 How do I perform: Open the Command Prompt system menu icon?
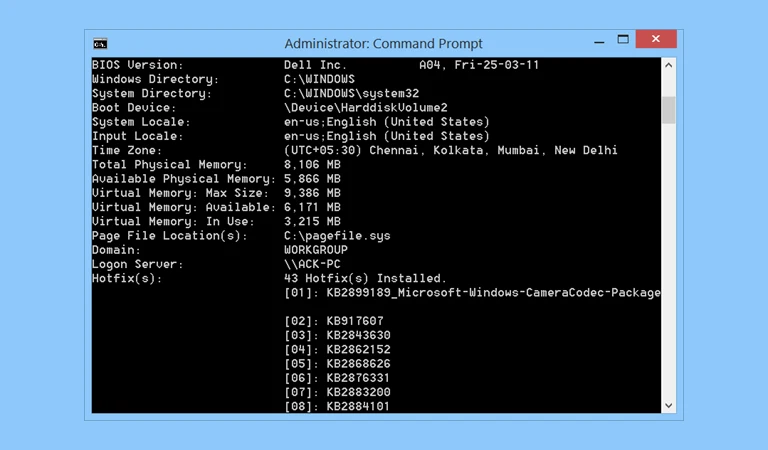tap(100, 44)
